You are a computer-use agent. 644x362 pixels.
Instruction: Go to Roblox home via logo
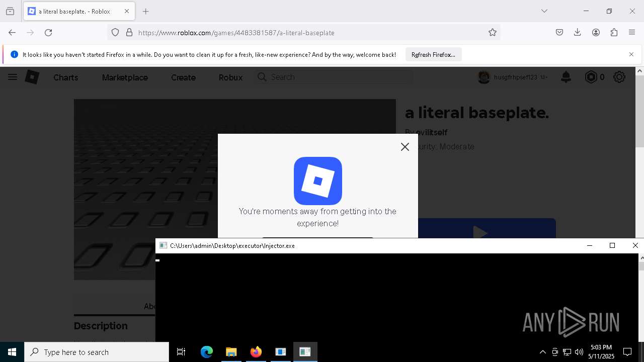[x=32, y=77]
